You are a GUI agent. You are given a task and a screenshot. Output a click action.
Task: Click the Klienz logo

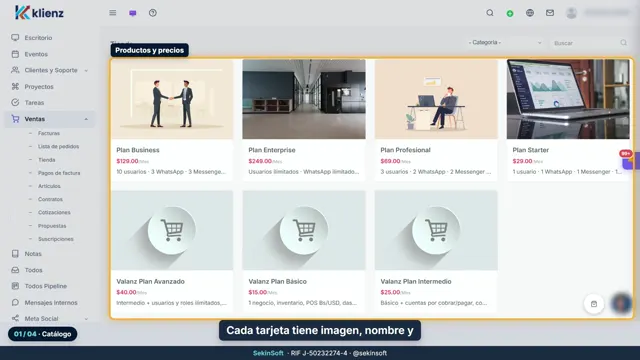pos(39,13)
